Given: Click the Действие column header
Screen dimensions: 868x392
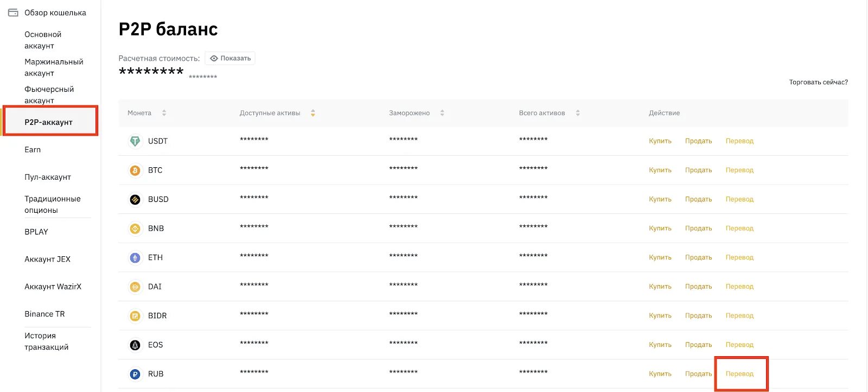Looking at the screenshot, I should click(x=664, y=113).
